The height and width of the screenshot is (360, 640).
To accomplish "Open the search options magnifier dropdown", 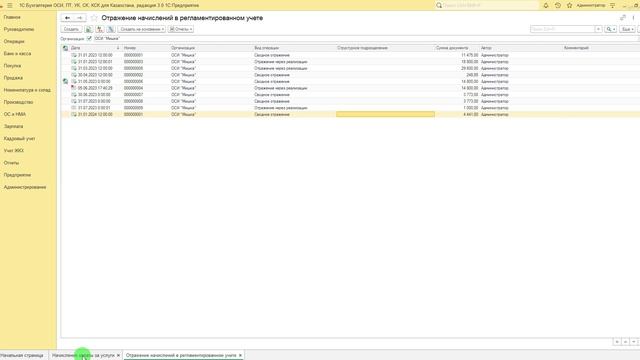I will pos(610,29).
